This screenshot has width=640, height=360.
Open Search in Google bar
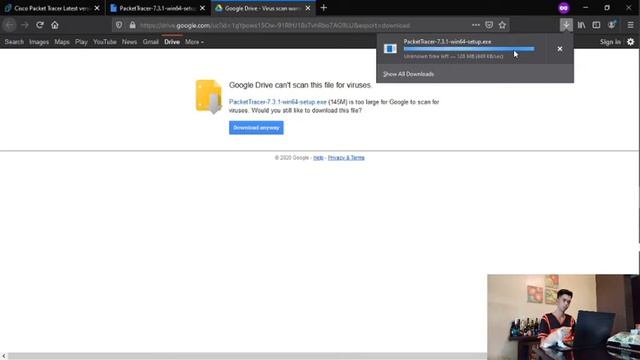click(x=14, y=42)
